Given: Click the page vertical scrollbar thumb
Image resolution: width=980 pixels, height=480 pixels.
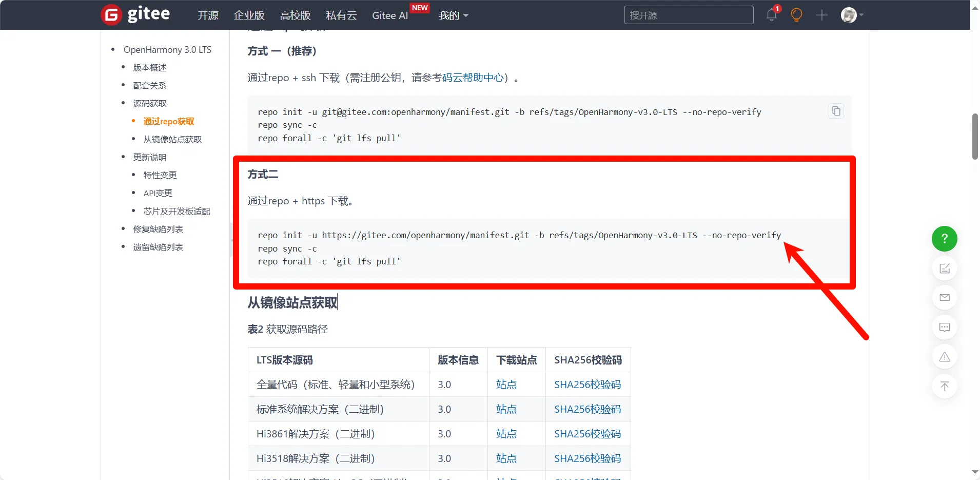Looking at the screenshot, I should click(x=975, y=136).
